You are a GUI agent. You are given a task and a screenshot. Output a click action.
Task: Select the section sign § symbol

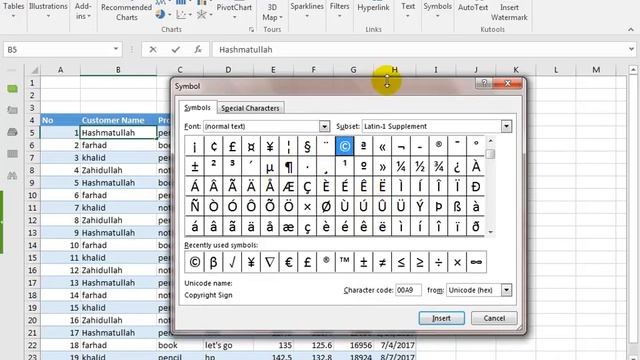tap(307, 146)
